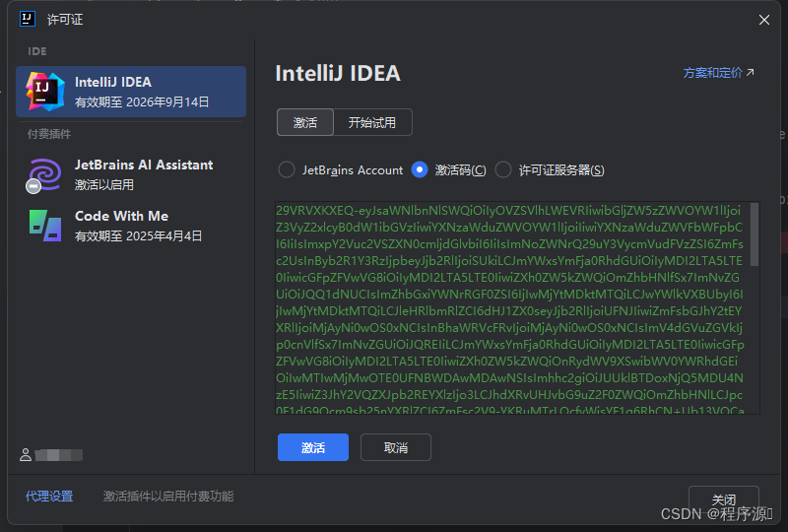Switch to the 激活 tab
The width and height of the screenshot is (788, 532).
point(305,123)
